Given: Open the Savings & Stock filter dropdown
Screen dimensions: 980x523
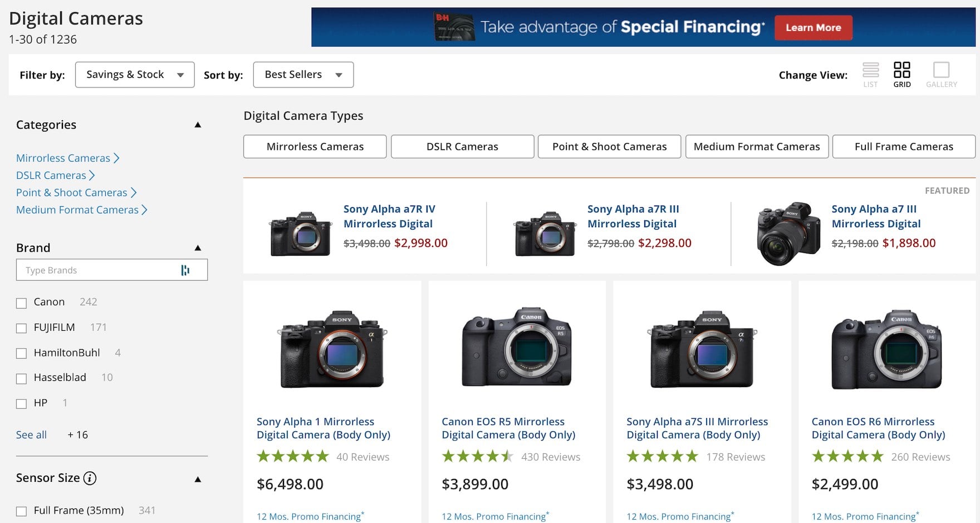Looking at the screenshot, I should (x=135, y=75).
